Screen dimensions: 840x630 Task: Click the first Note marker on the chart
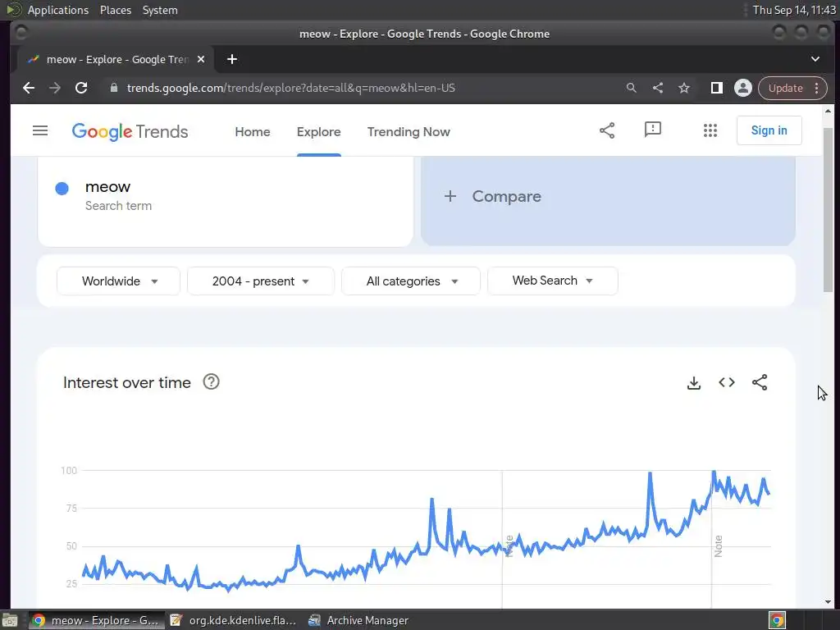pyautogui.click(x=509, y=546)
